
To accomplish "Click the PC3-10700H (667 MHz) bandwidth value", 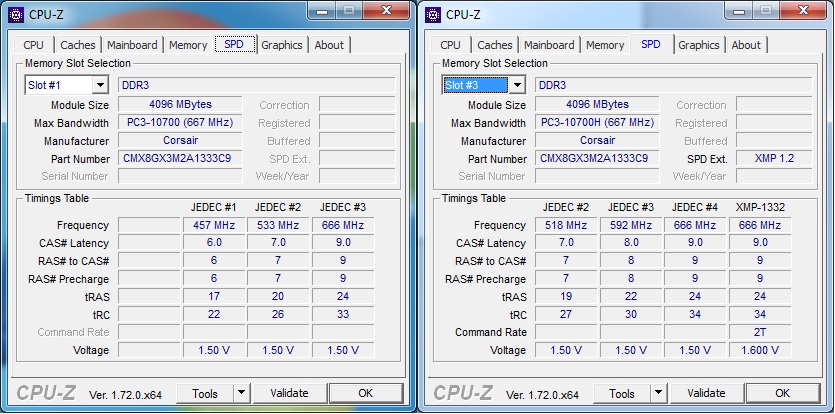I will (x=597, y=123).
